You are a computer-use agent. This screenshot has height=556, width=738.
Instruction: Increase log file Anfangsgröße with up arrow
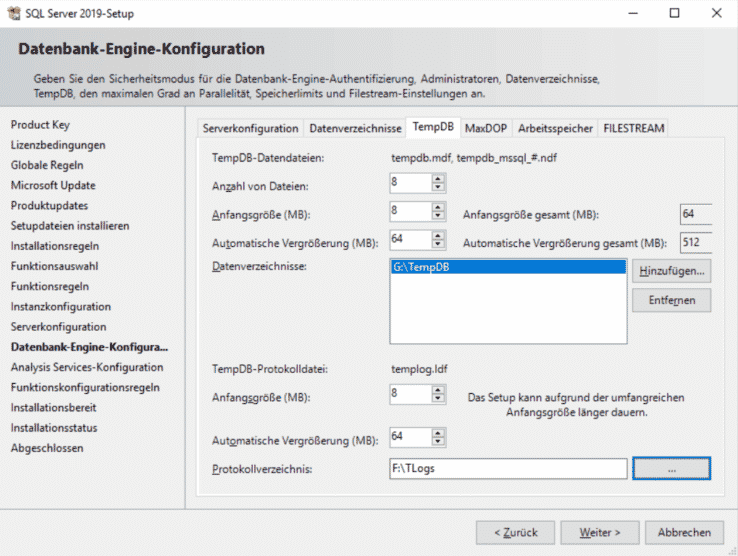(438, 390)
